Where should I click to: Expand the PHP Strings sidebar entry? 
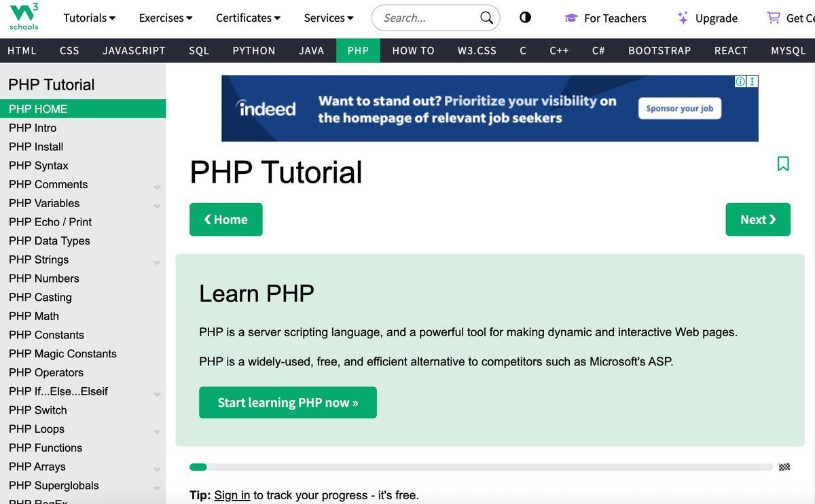[157, 262]
